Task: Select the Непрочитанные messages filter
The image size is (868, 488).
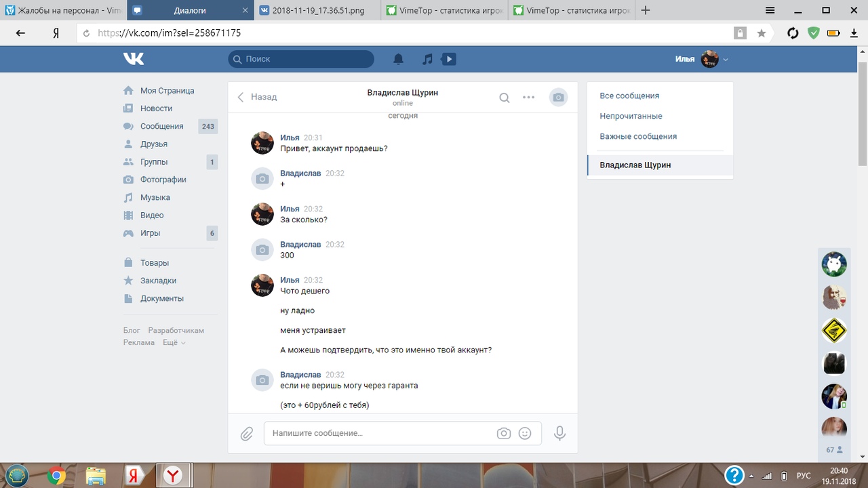Action: click(631, 116)
